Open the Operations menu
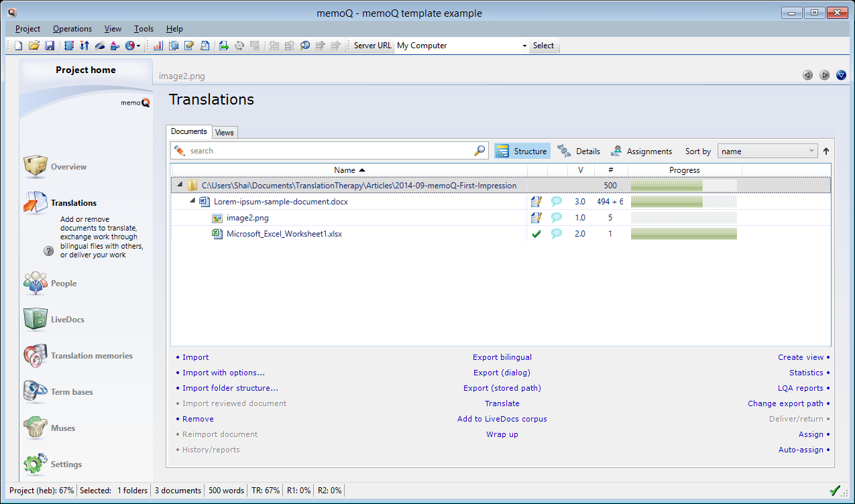Image resolution: width=855 pixels, height=504 pixels. click(x=72, y=29)
